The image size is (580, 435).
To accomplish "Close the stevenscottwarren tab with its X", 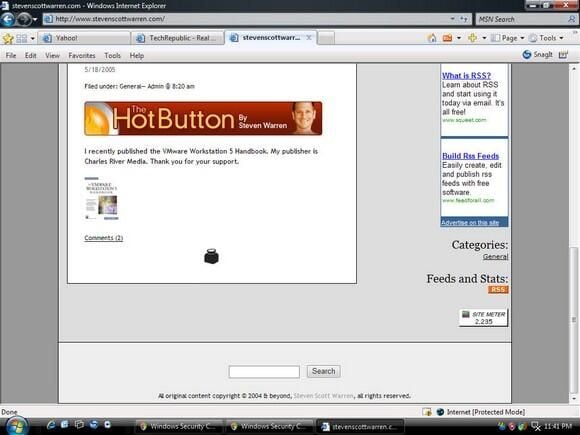I will point(308,38).
